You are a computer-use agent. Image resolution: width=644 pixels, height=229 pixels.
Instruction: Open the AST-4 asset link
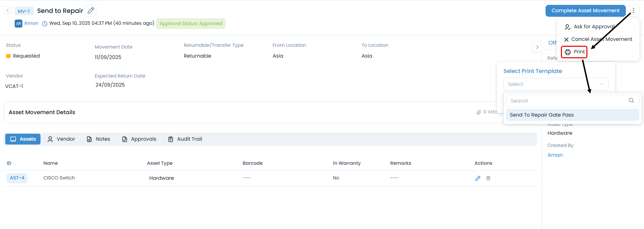point(17,178)
